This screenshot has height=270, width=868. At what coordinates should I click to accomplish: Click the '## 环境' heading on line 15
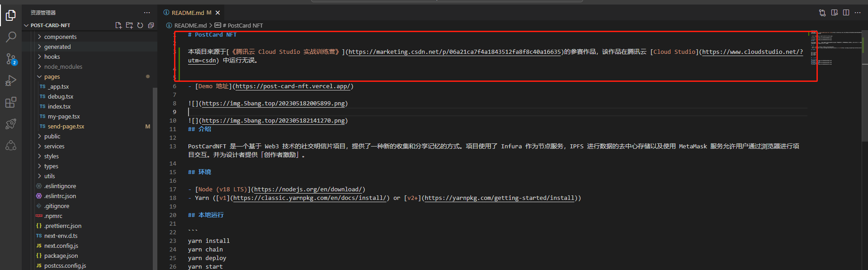click(x=199, y=172)
